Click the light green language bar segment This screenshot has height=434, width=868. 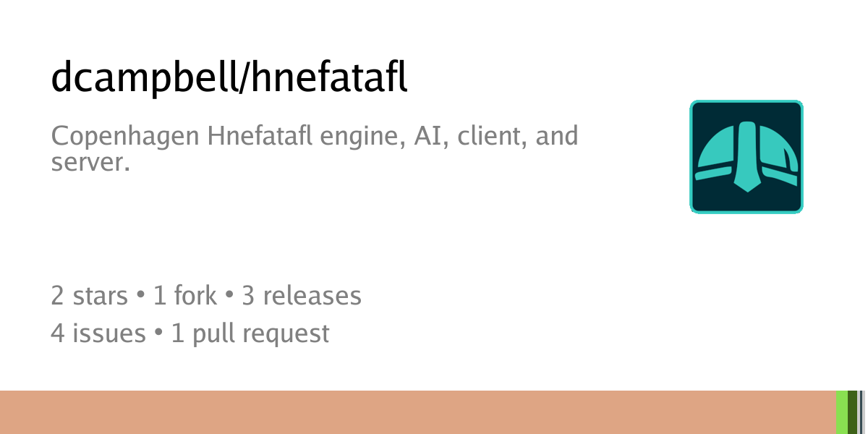[841, 412]
